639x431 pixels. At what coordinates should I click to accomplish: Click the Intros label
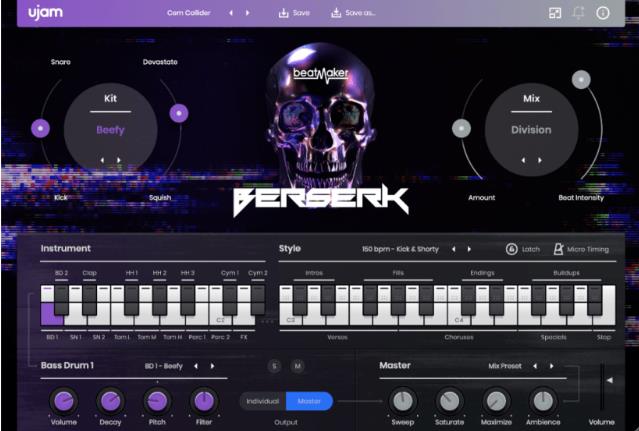pyautogui.click(x=314, y=273)
